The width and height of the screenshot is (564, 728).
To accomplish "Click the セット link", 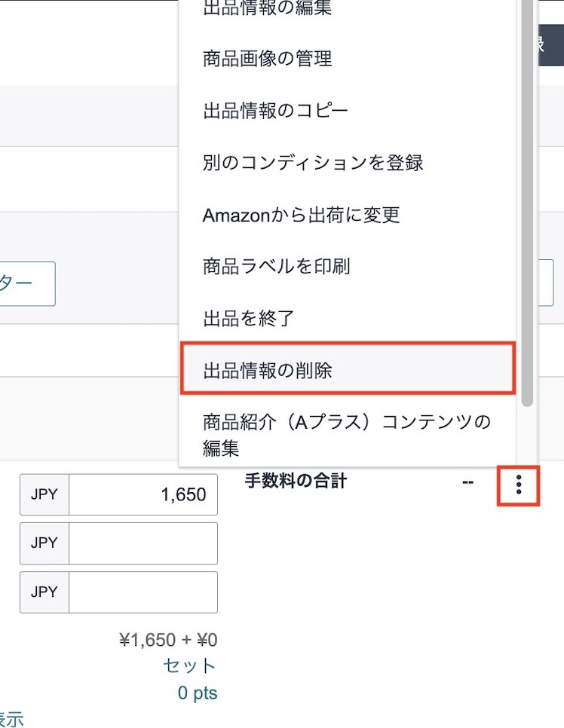I will coord(187,665).
